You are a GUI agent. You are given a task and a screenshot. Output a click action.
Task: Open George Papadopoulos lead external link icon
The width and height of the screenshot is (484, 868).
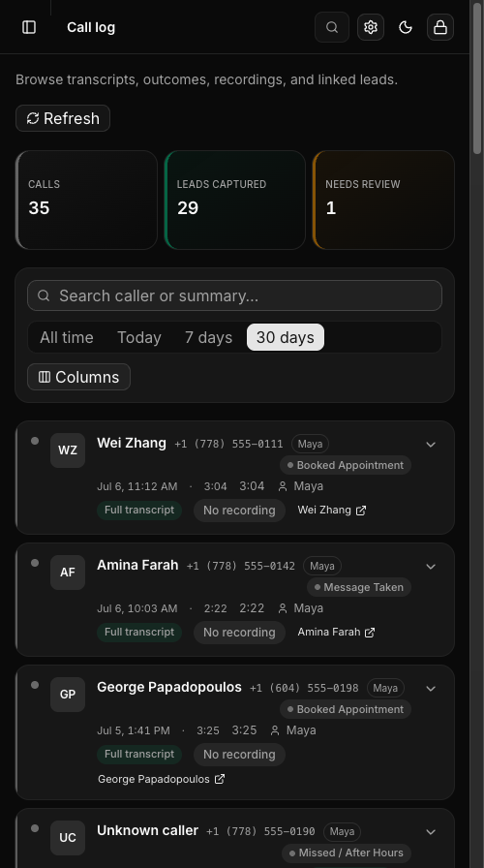coord(220,779)
